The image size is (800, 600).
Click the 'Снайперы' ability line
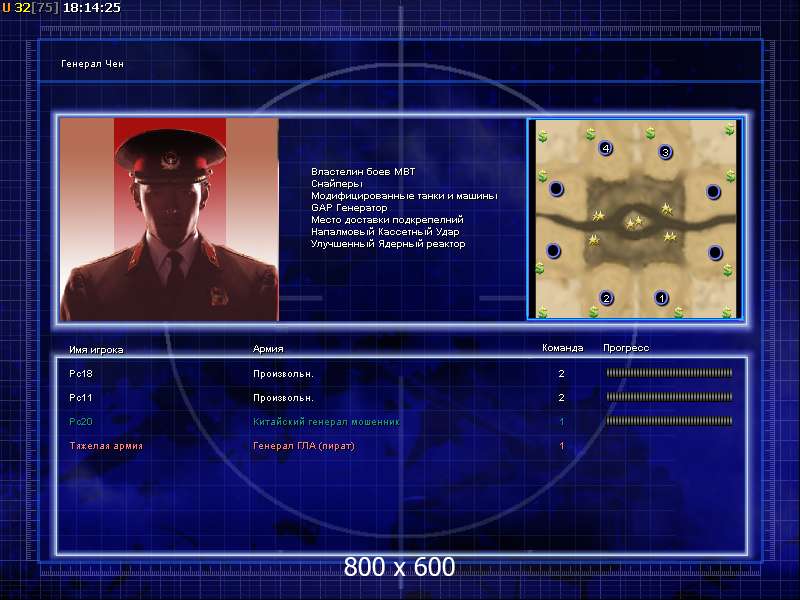click(337, 184)
